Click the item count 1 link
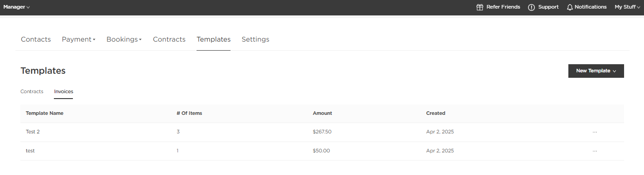 178,151
